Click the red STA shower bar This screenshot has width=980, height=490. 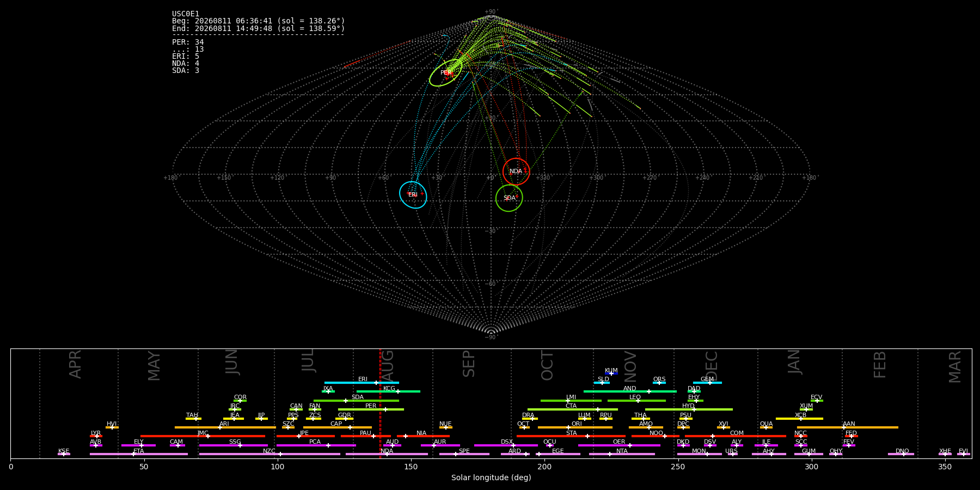[x=571, y=436]
